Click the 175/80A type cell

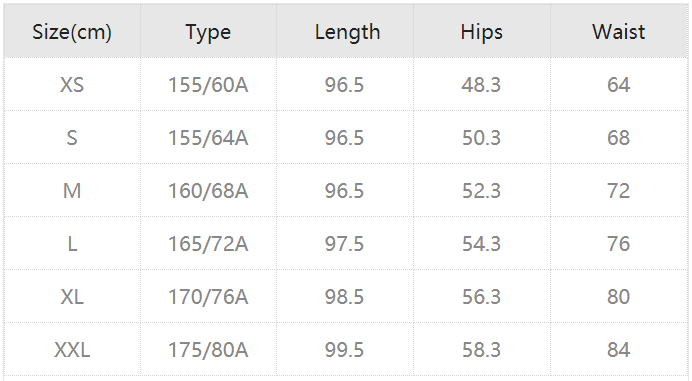[208, 350]
